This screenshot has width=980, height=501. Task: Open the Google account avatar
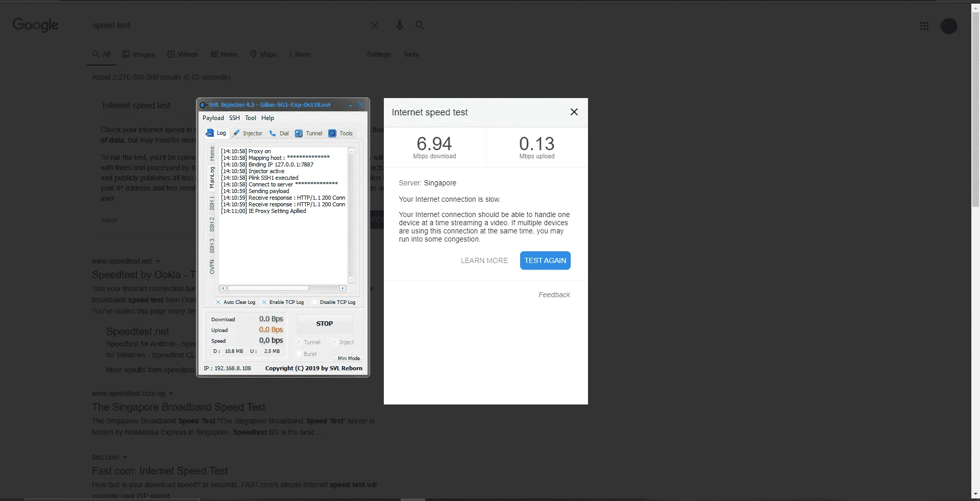pyautogui.click(x=948, y=26)
